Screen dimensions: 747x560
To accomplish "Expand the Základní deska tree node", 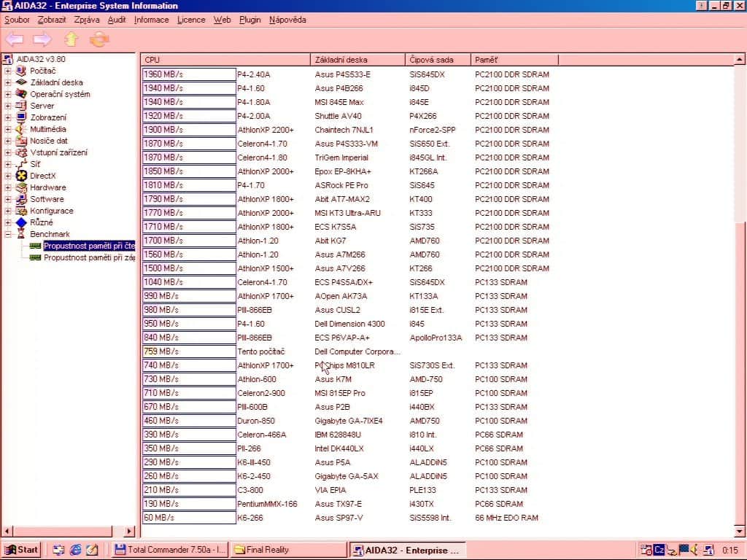I will (7, 82).
